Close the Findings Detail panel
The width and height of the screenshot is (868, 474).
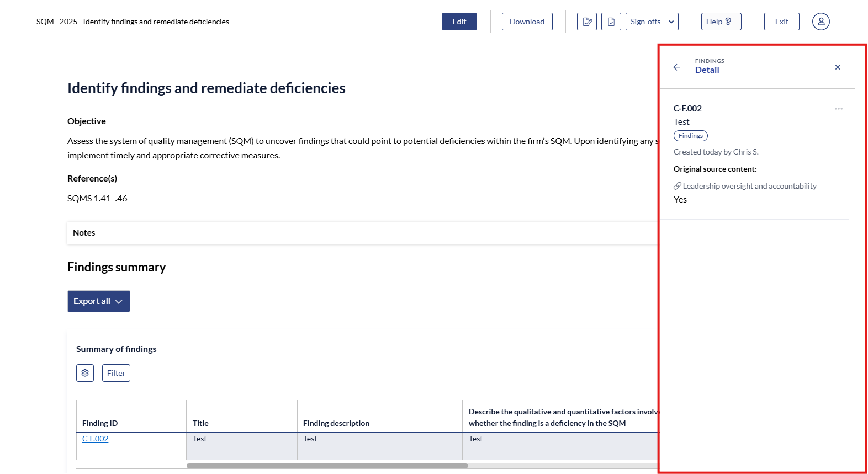pyautogui.click(x=837, y=67)
